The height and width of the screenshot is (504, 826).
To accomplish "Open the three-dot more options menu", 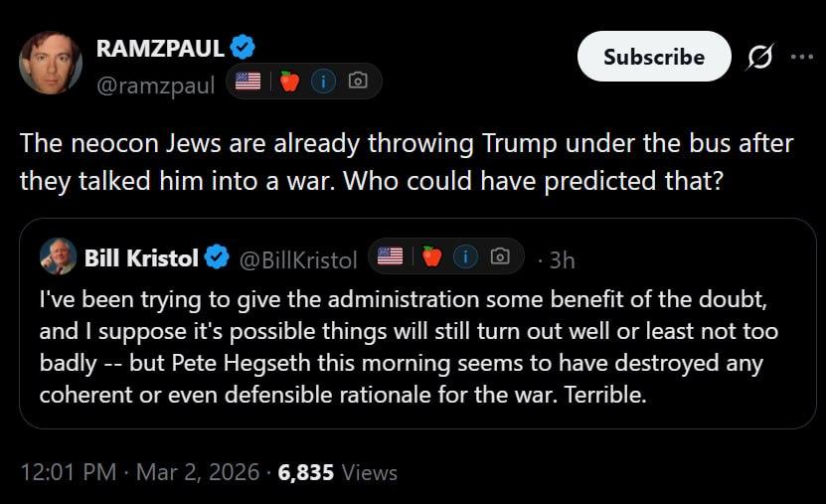I will pyautogui.click(x=801, y=56).
